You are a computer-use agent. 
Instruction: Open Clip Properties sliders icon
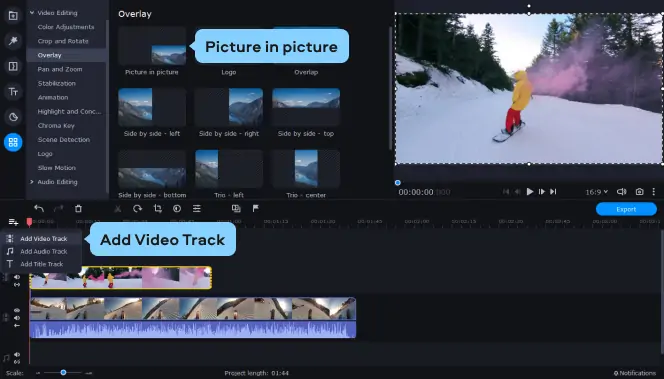tap(196, 208)
